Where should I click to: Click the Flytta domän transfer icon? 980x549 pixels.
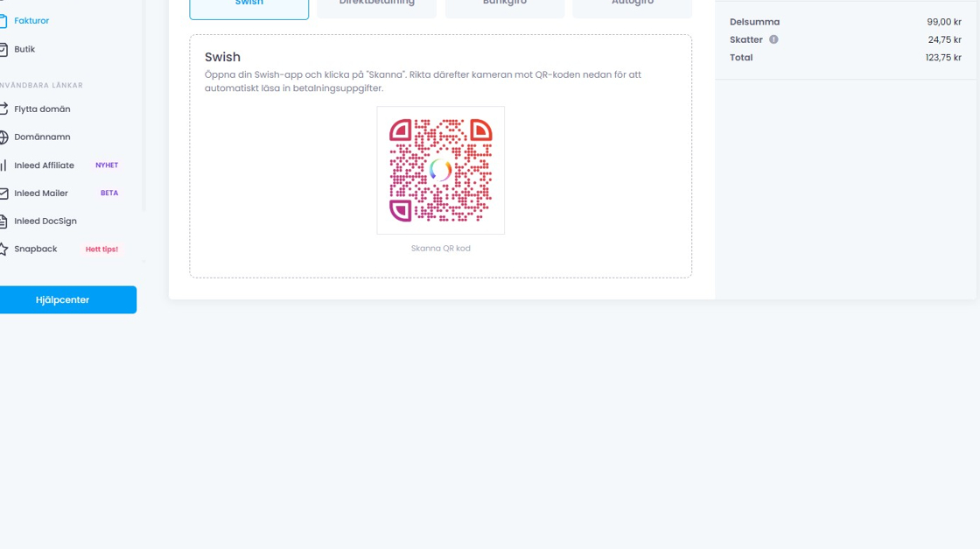click(3, 109)
